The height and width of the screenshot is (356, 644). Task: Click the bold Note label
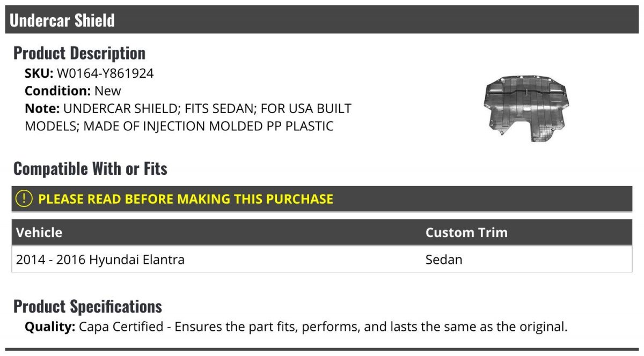point(42,108)
